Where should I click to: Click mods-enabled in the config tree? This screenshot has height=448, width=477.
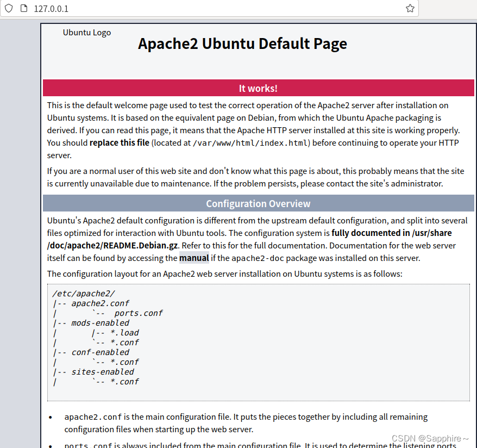[100, 323]
